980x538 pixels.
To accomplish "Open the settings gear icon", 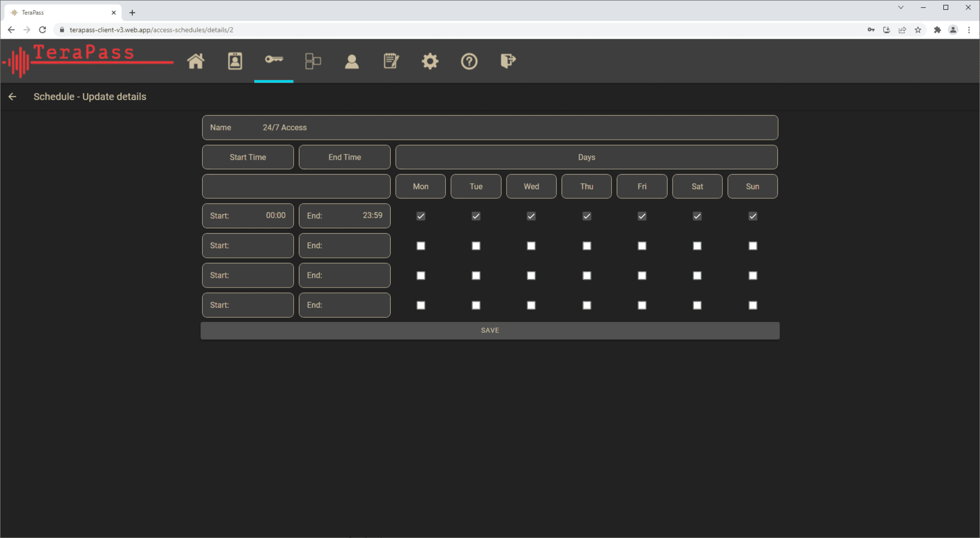I will coord(430,61).
